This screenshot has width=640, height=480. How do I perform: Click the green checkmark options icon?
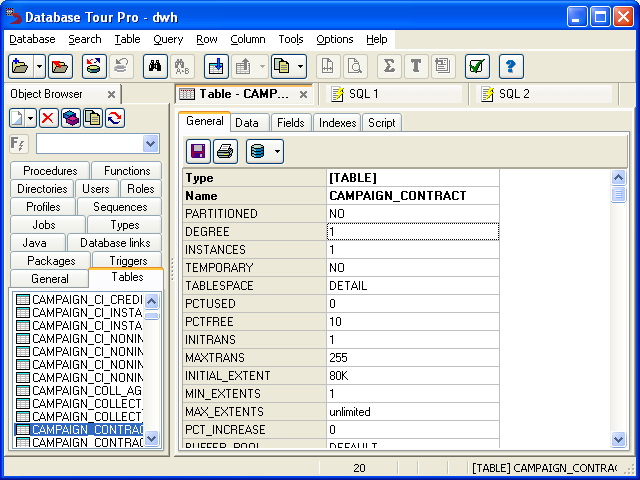click(x=477, y=66)
